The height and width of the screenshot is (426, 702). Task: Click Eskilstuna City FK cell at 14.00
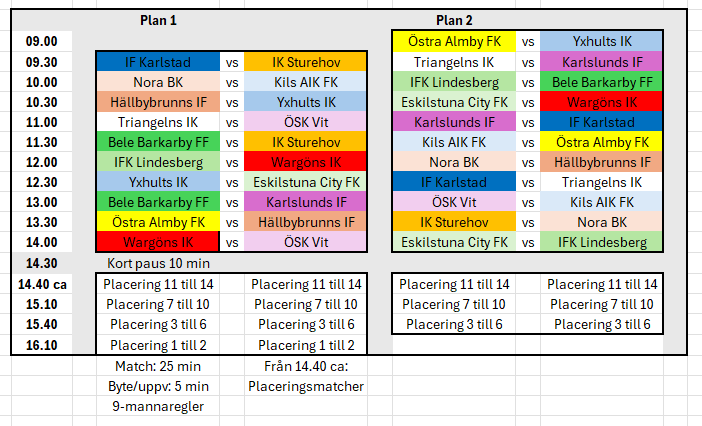[454, 242]
